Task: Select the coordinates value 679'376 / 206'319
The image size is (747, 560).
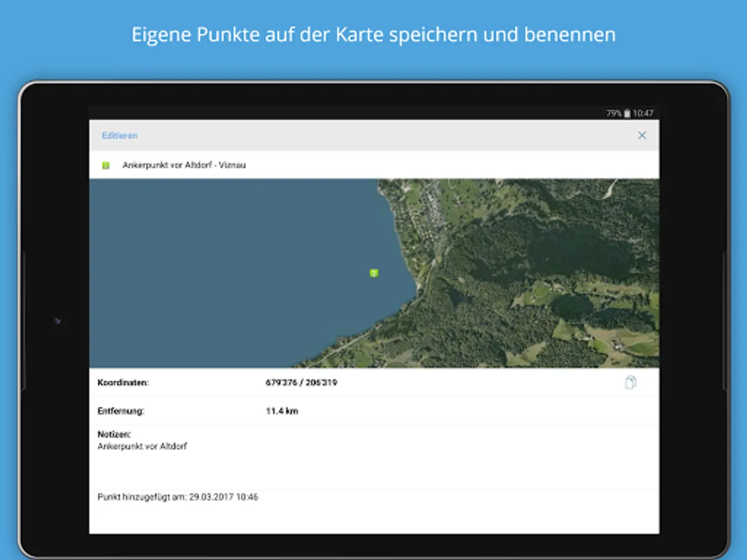Action: (301, 383)
